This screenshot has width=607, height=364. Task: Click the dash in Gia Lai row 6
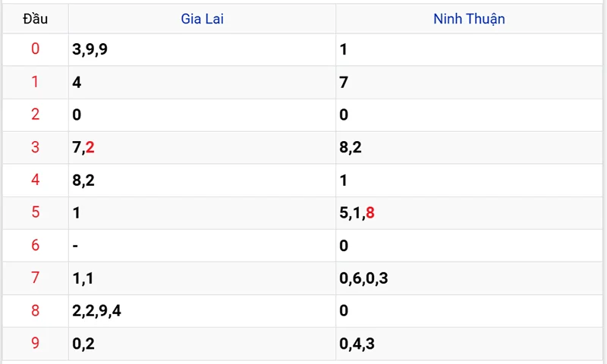click(75, 246)
